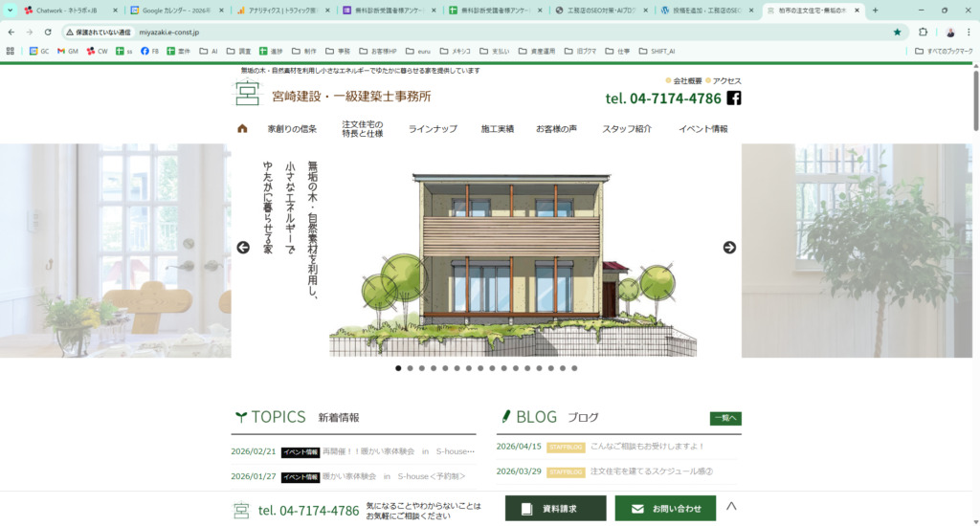The width and height of the screenshot is (980, 526).
Task: Bookmark this page with the star icon
Action: (897, 32)
